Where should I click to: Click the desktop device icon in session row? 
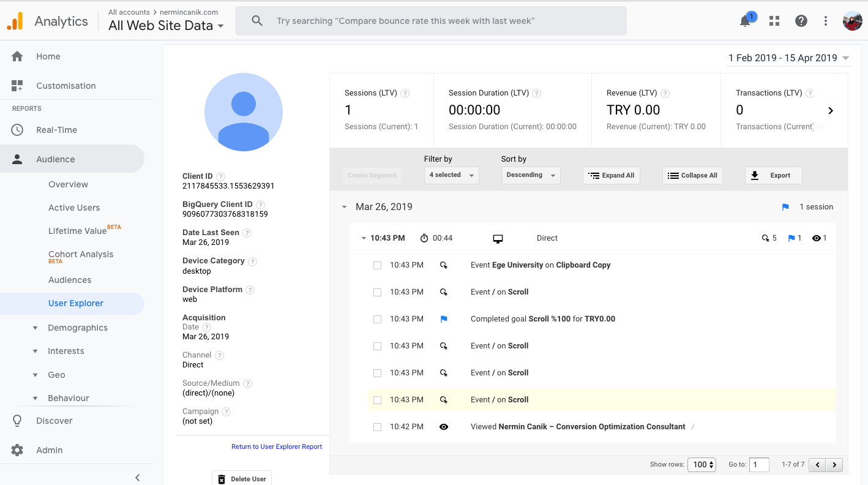[x=498, y=238]
